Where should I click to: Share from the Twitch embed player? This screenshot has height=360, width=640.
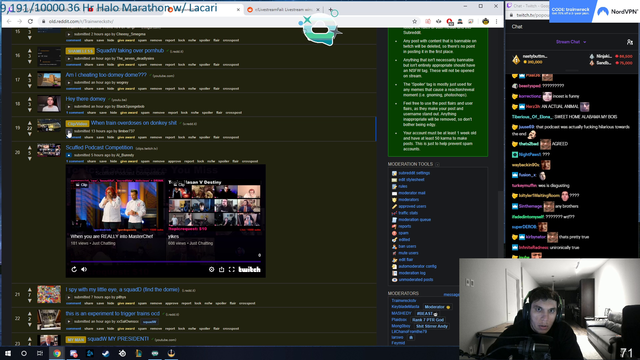coord(222,269)
